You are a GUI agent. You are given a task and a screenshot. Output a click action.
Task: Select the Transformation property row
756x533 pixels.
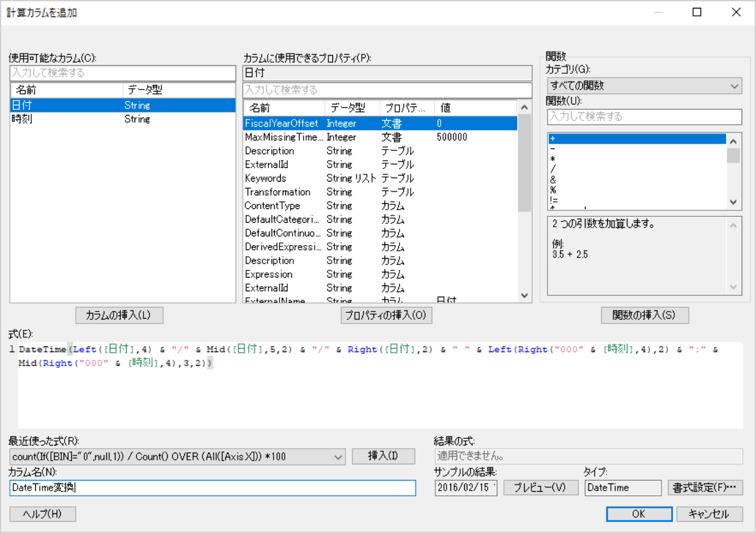point(380,192)
